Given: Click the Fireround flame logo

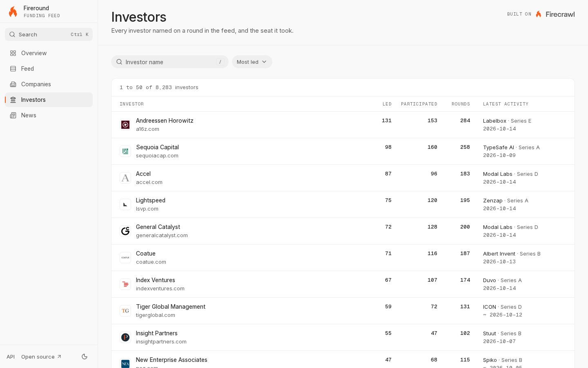Looking at the screenshot, I should 13,11.
